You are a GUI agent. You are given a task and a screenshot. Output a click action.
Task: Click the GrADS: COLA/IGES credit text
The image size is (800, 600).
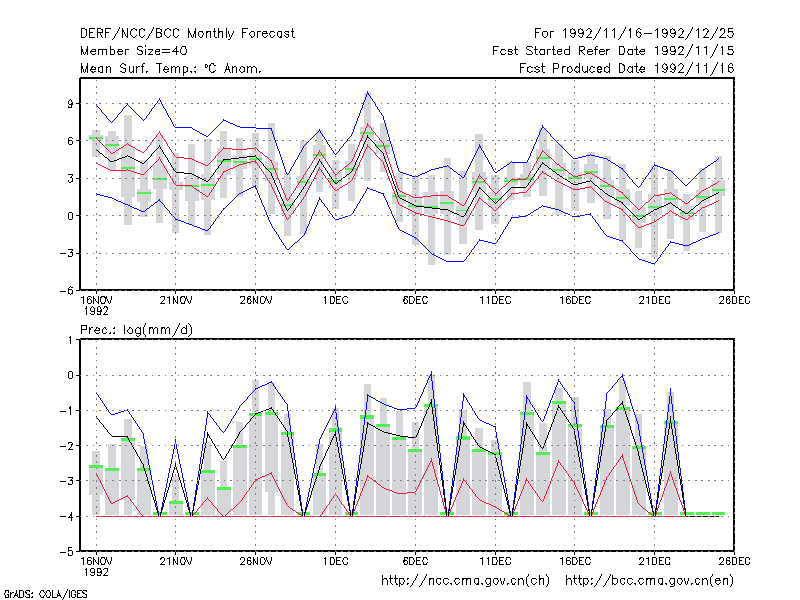(45, 594)
